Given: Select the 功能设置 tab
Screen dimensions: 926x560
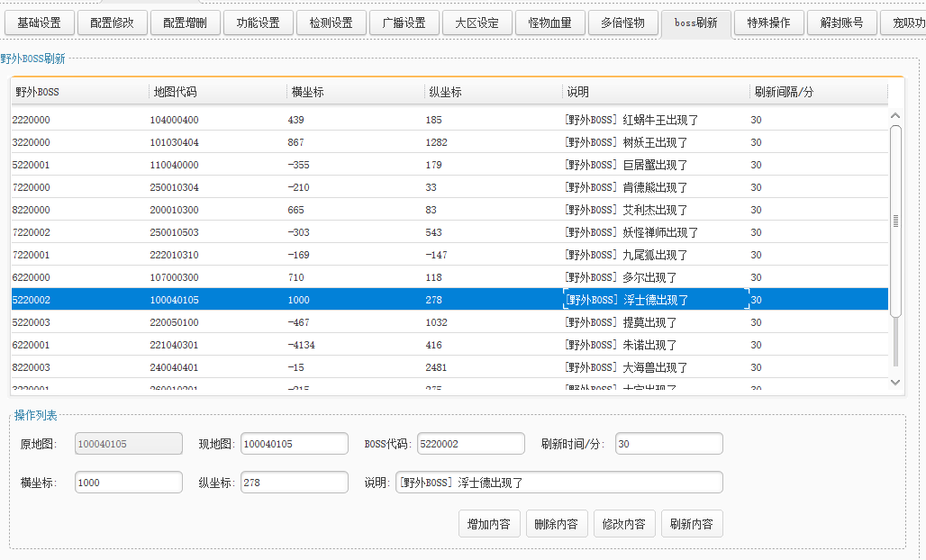Looking at the screenshot, I should click(x=259, y=23).
